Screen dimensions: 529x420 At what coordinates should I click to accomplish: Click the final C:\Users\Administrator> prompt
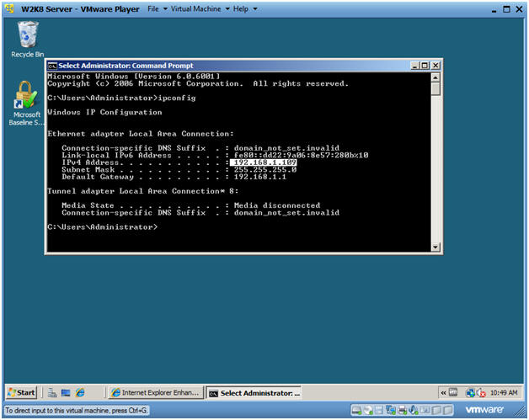pos(103,227)
